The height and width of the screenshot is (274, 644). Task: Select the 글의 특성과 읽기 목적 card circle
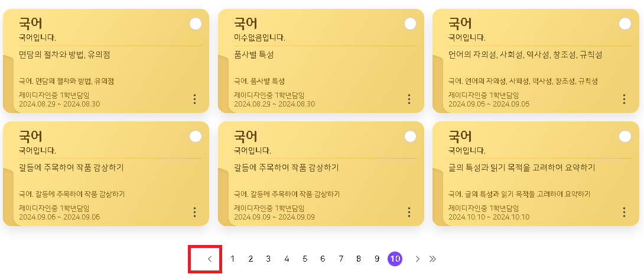(x=625, y=137)
